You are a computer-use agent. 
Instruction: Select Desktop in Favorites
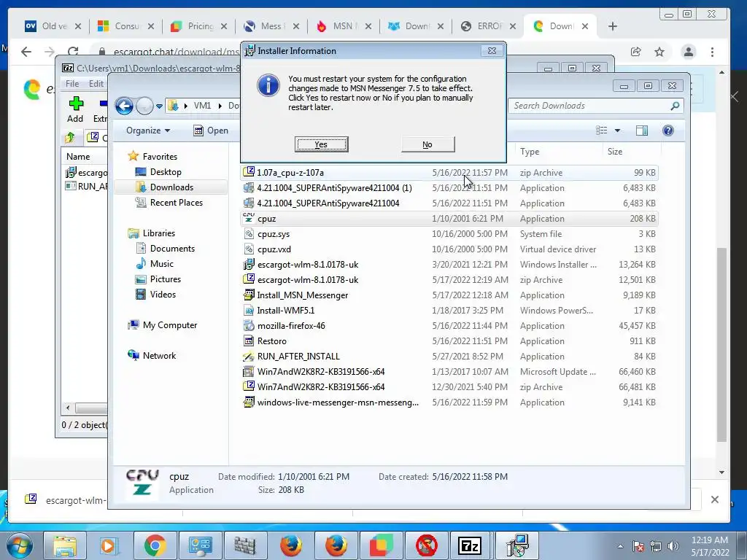(166, 172)
